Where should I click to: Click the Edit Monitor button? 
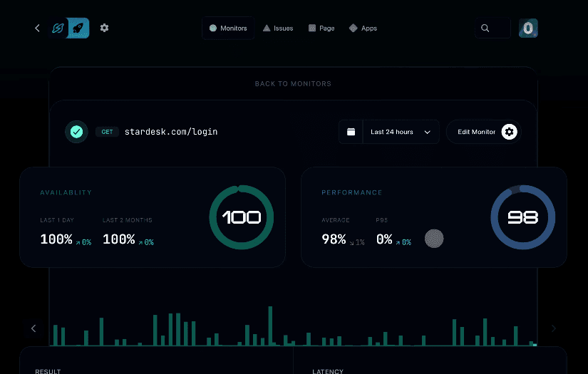[x=484, y=132]
